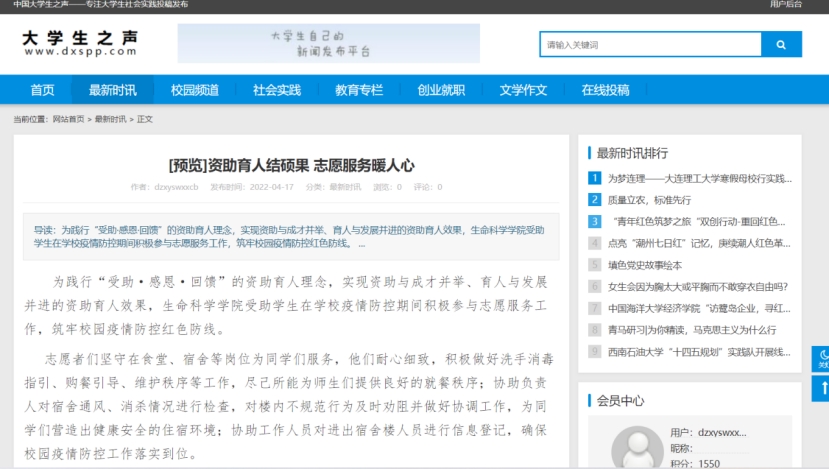Open 教育专栏 navigation item
Image resolution: width=829 pixels, height=469 pixels.
(x=359, y=90)
